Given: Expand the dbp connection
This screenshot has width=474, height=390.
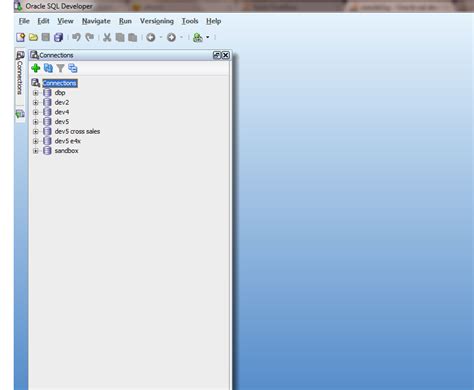Looking at the screenshot, I should click(36, 93).
